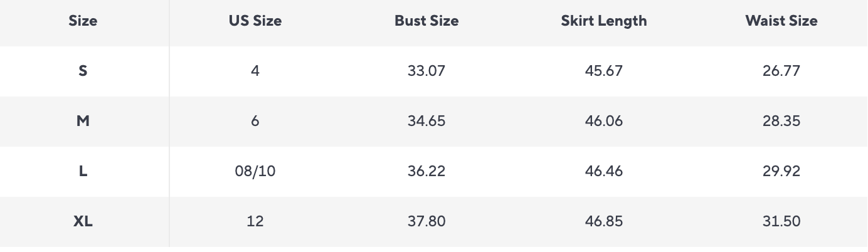Click US size 12 cell
This screenshot has height=252, width=868.
[255, 221]
